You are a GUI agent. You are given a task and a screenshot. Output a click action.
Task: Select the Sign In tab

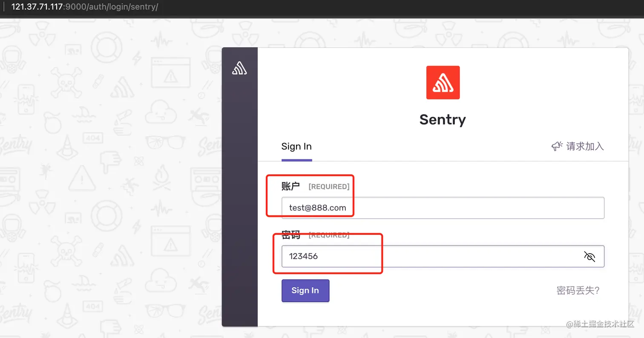tap(296, 147)
